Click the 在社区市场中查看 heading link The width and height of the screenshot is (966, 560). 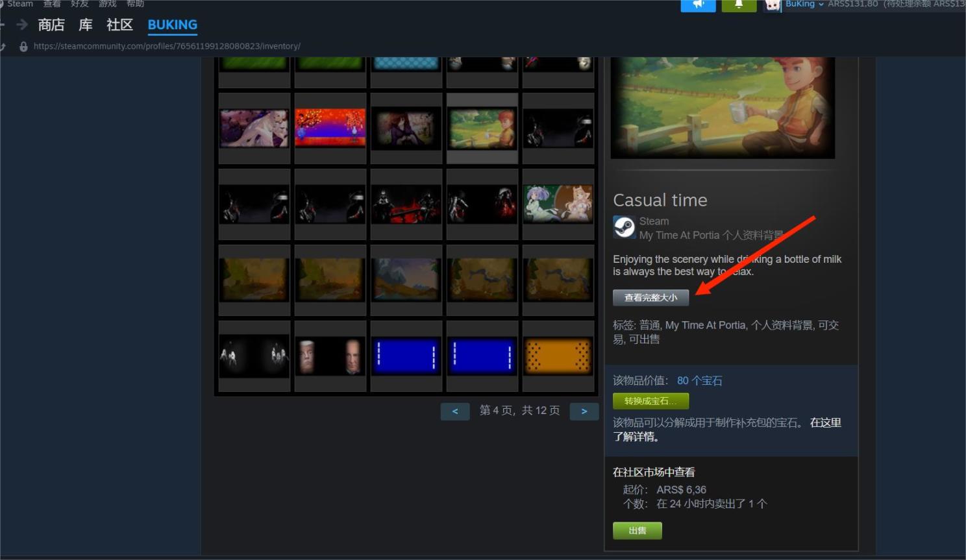[x=654, y=472]
